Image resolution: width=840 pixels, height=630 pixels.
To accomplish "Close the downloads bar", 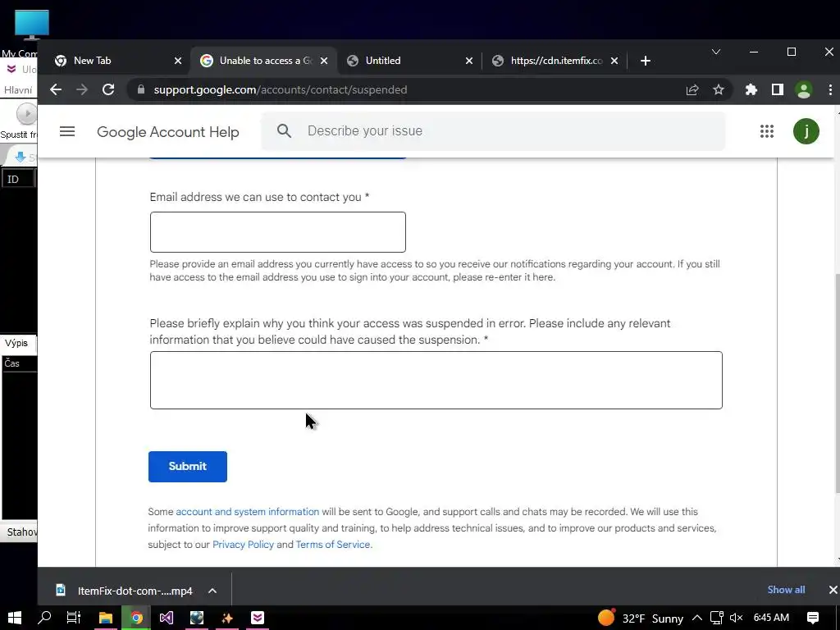I will tap(833, 590).
